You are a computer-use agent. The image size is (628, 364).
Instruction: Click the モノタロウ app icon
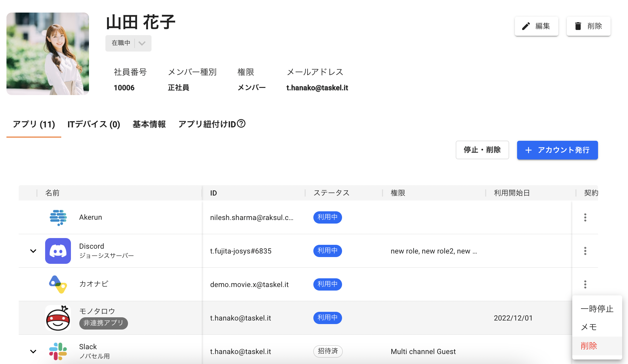58,318
